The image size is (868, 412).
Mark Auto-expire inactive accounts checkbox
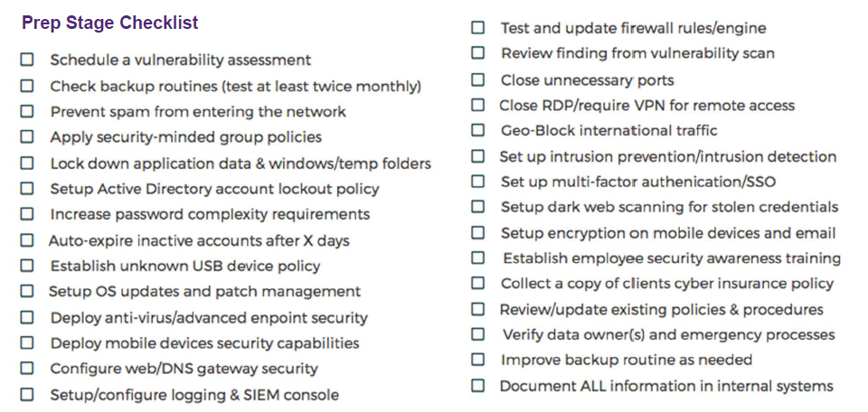tap(27, 240)
